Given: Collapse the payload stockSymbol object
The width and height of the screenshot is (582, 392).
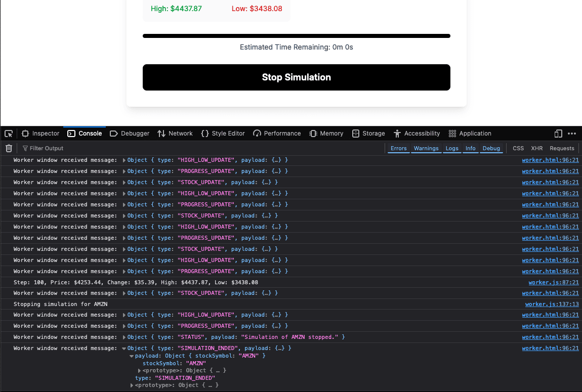Looking at the screenshot, I should (132, 356).
